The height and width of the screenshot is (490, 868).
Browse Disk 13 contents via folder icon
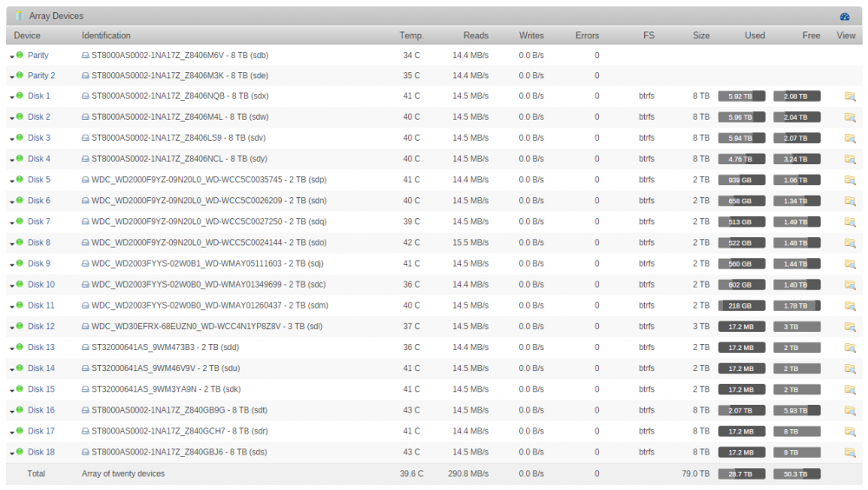click(850, 348)
